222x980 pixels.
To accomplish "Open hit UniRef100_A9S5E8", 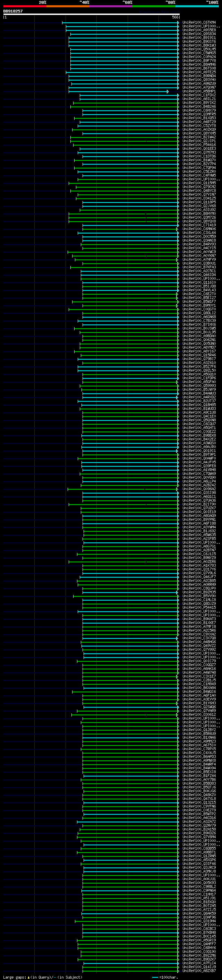I will 199,30.
